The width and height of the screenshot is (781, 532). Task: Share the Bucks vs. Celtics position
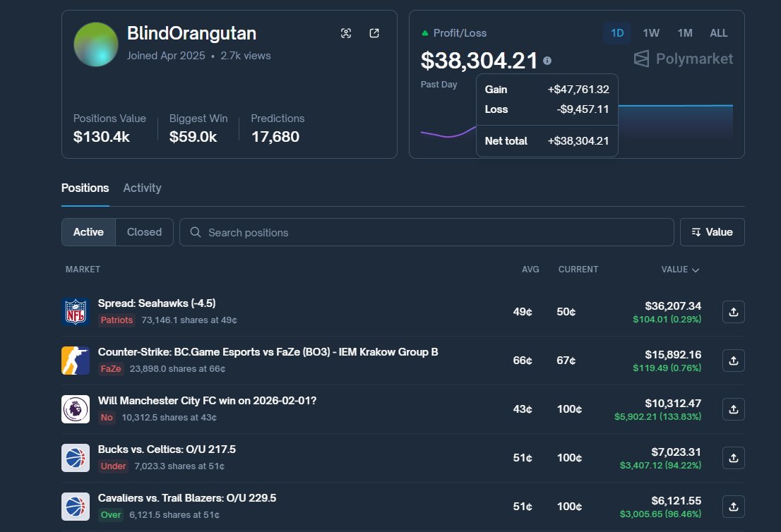pyautogui.click(x=733, y=458)
